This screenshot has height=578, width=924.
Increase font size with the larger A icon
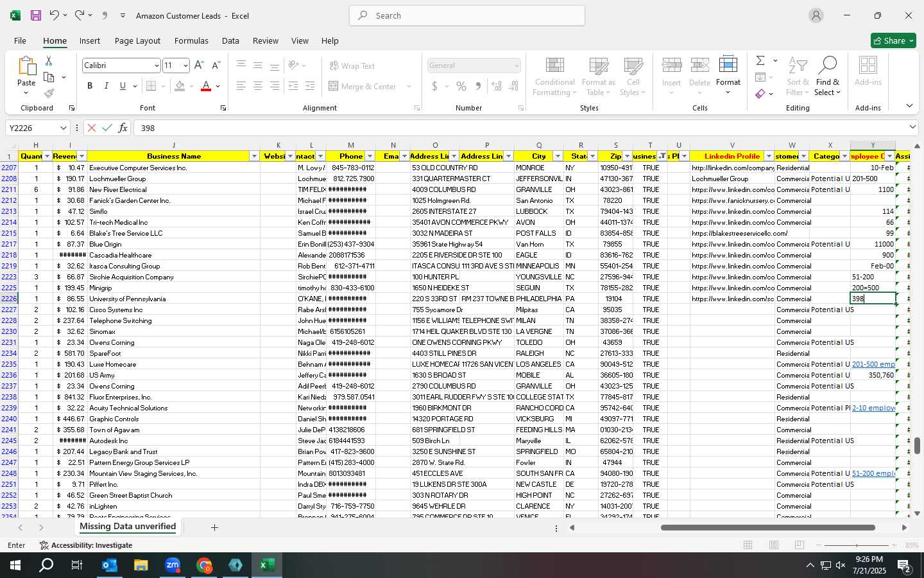pyautogui.click(x=199, y=66)
